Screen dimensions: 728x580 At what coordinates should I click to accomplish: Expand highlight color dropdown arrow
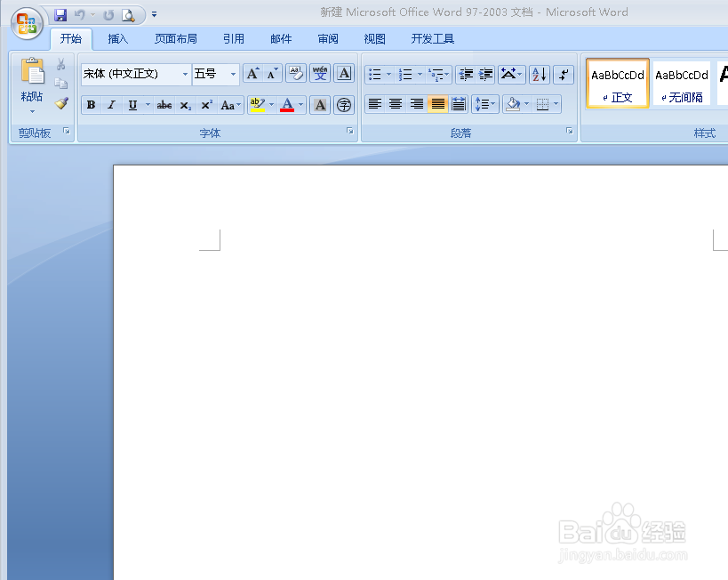pyautogui.click(x=272, y=105)
